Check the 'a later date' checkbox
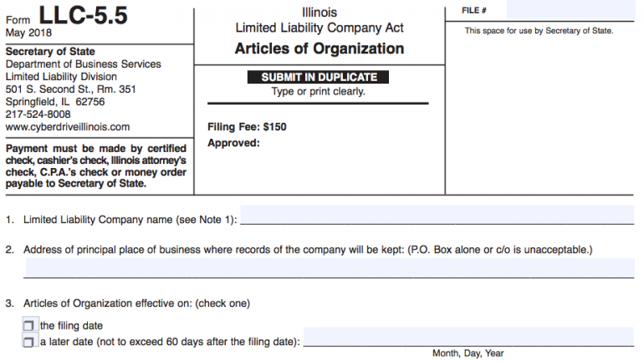The height and width of the screenshot is (362, 644). point(31,341)
